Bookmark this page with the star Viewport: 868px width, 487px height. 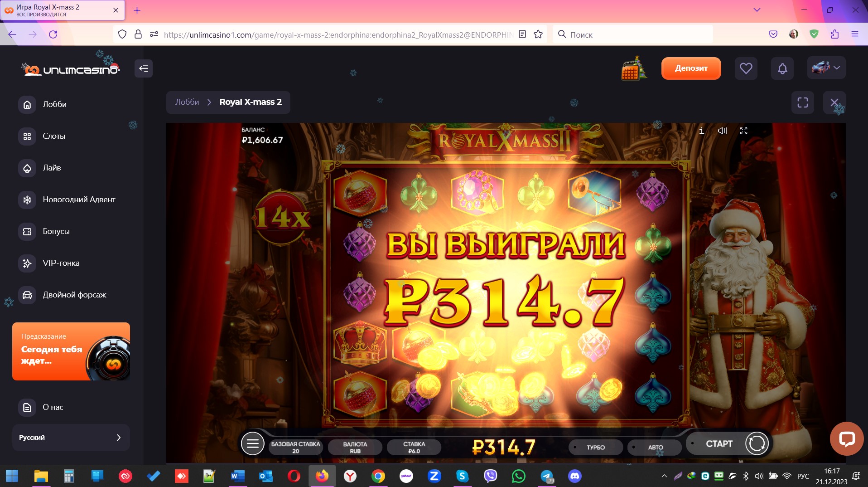tap(538, 34)
